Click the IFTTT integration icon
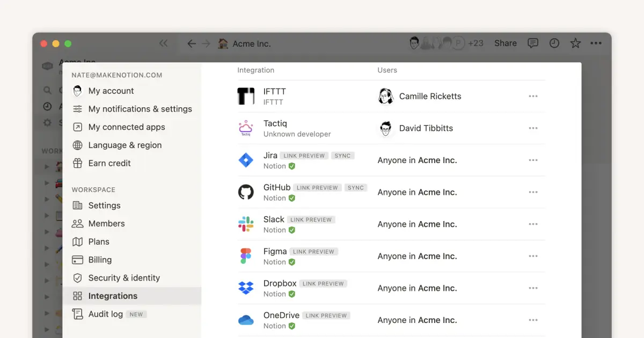 point(246,96)
